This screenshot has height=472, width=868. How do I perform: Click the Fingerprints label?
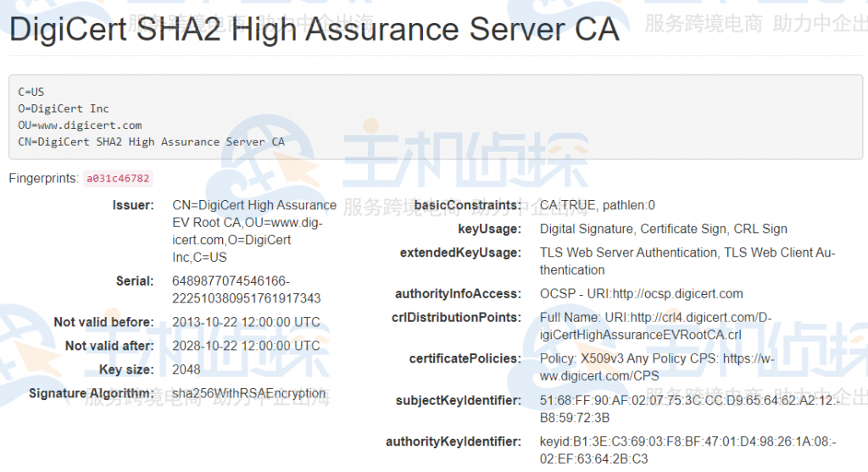44,178
